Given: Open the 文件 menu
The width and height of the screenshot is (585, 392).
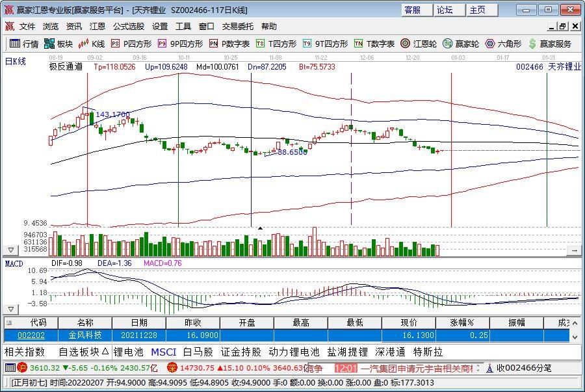Looking at the screenshot, I should point(27,26).
